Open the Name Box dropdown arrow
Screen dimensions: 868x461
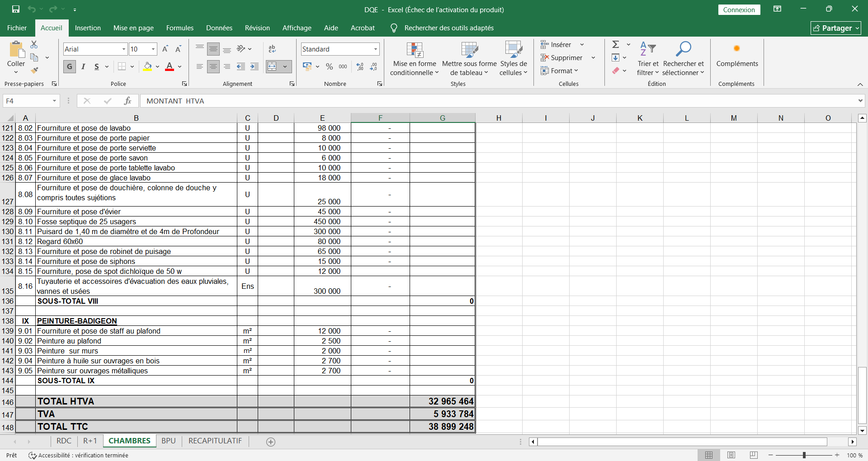(x=54, y=101)
